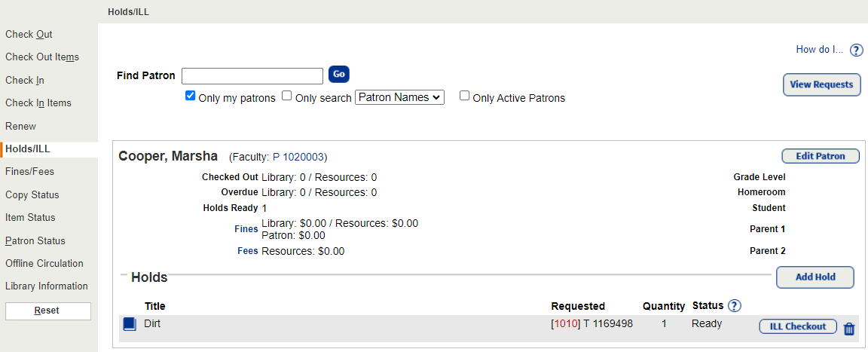Go to Fines/Fees in the sidebar

click(29, 172)
